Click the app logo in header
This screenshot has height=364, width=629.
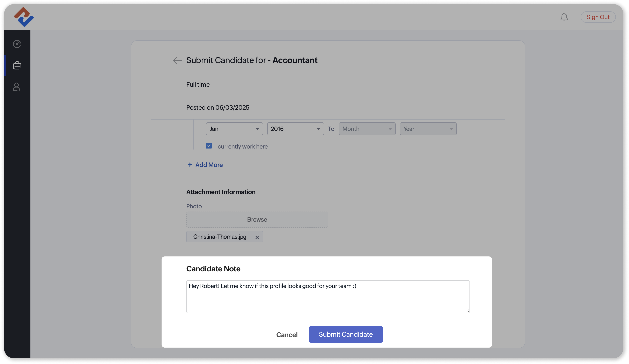24,17
